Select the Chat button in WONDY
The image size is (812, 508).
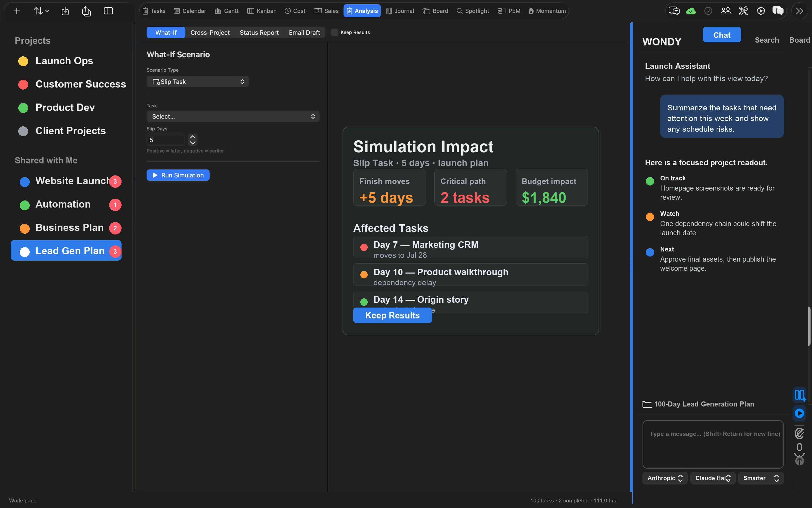click(x=722, y=35)
